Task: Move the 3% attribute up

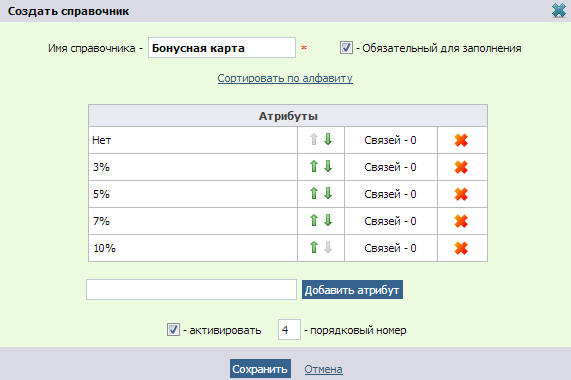Action: pyautogui.click(x=314, y=166)
